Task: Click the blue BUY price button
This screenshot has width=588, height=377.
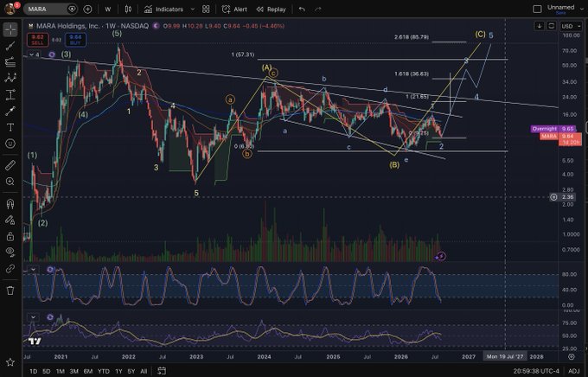Action: tap(75, 40)
